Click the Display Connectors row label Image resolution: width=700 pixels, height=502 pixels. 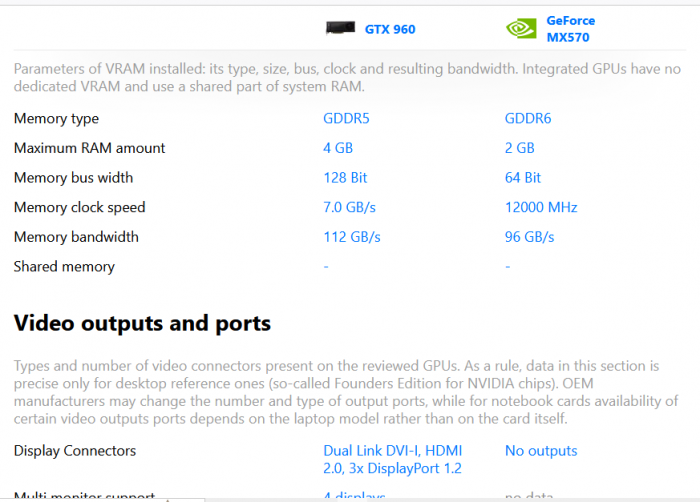(75, 451)
